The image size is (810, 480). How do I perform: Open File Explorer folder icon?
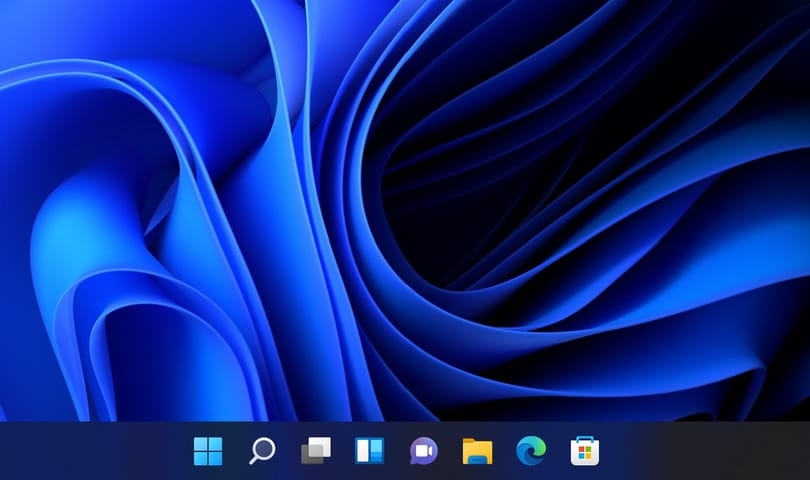477,451
